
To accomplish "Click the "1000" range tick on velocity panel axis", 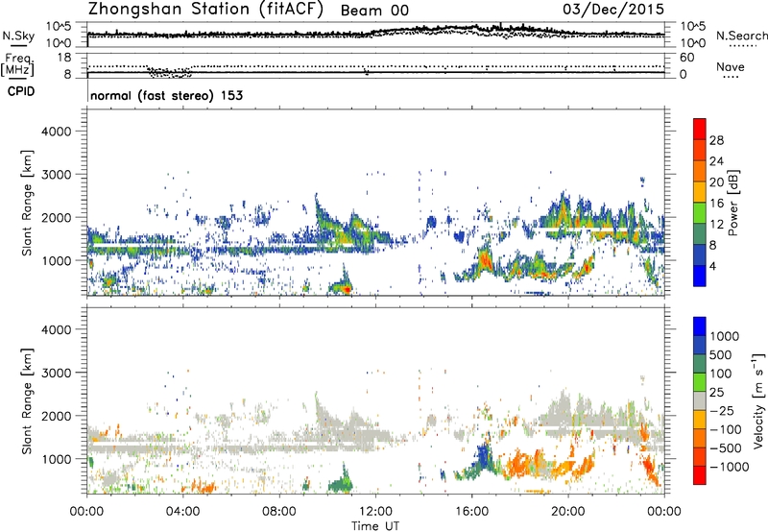I will (x=56, y=459).
